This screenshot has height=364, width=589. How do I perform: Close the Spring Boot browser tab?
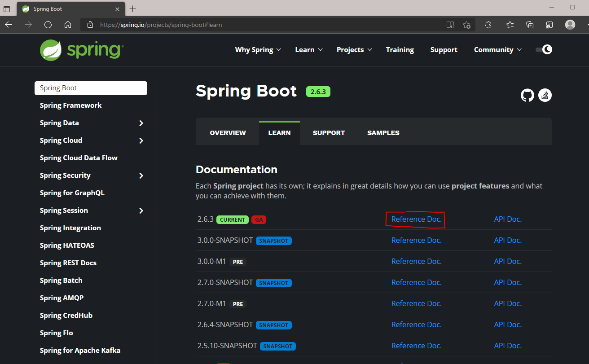point(117,9)
